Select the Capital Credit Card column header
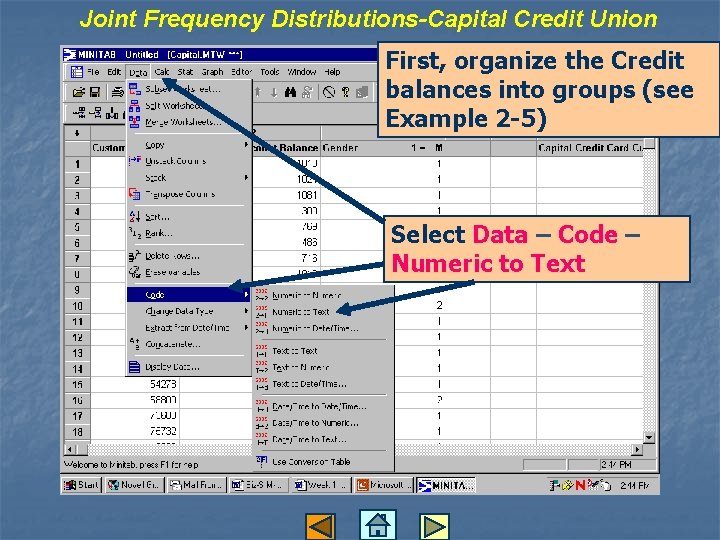The width and height of the screenshot is (720, 540). click(590, 148)
